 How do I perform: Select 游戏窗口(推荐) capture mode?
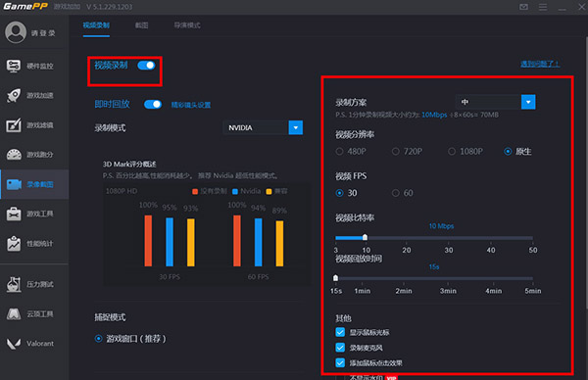(x=130, y=339)
